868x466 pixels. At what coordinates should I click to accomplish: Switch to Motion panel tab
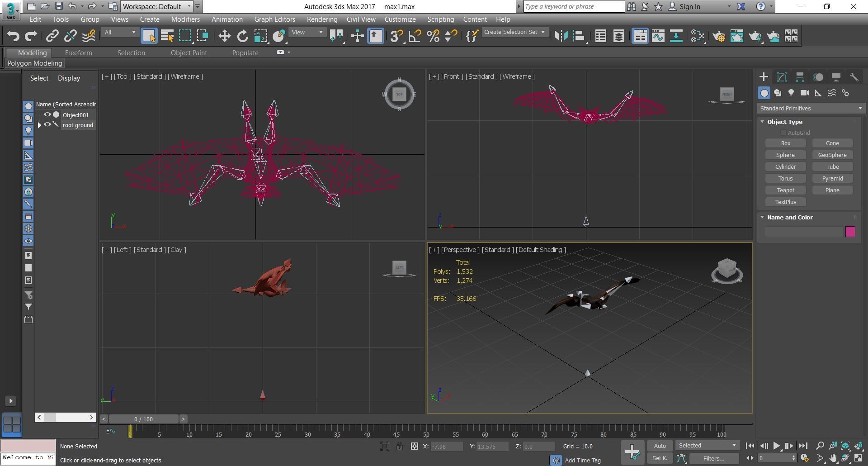point(818,77)
